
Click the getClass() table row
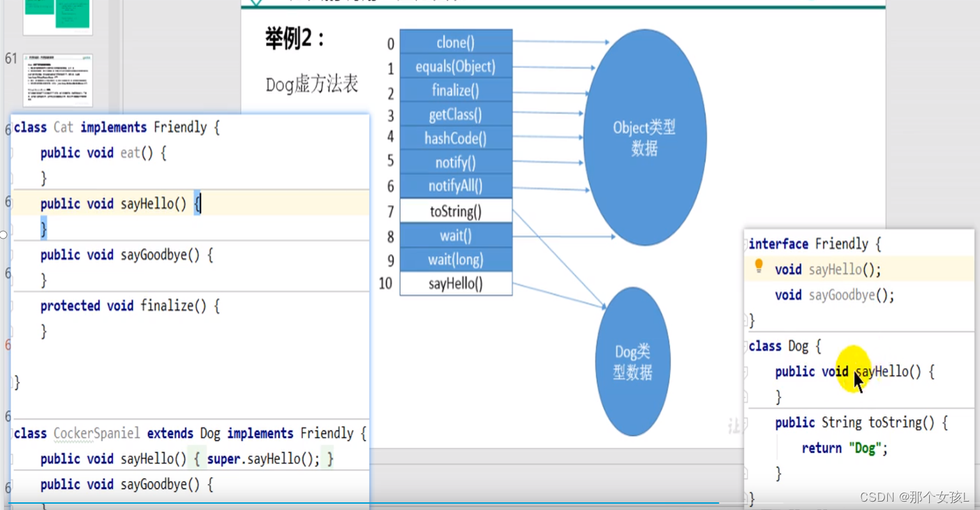tap(456, 114)
